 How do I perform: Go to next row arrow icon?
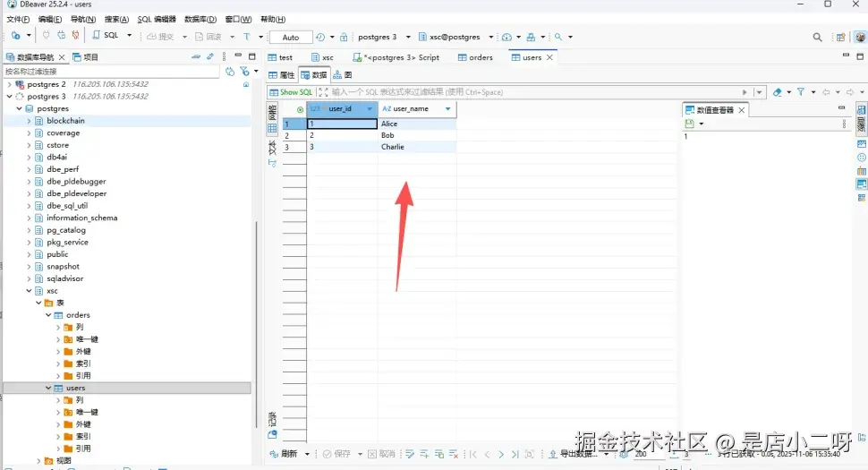[501, 454]
